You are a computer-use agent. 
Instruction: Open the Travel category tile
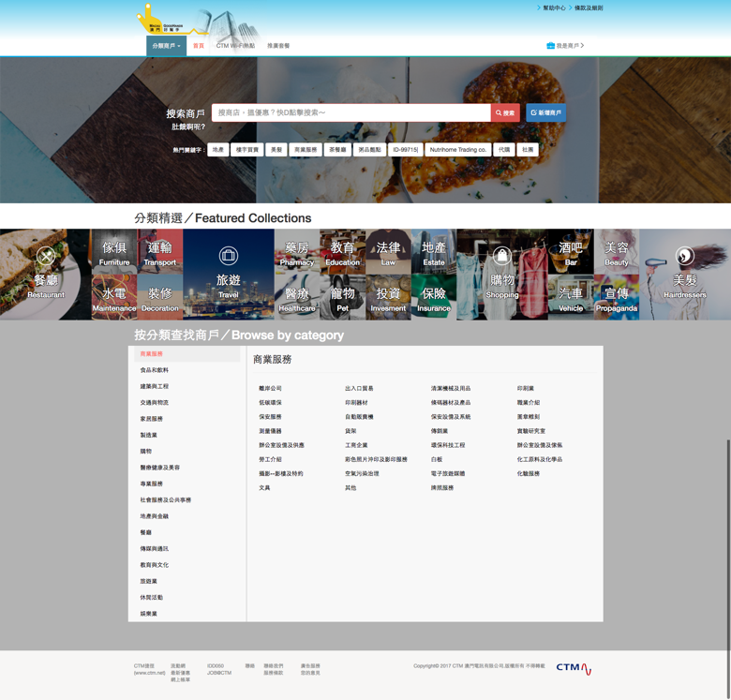pyautogui.click(x=229, y=275)
